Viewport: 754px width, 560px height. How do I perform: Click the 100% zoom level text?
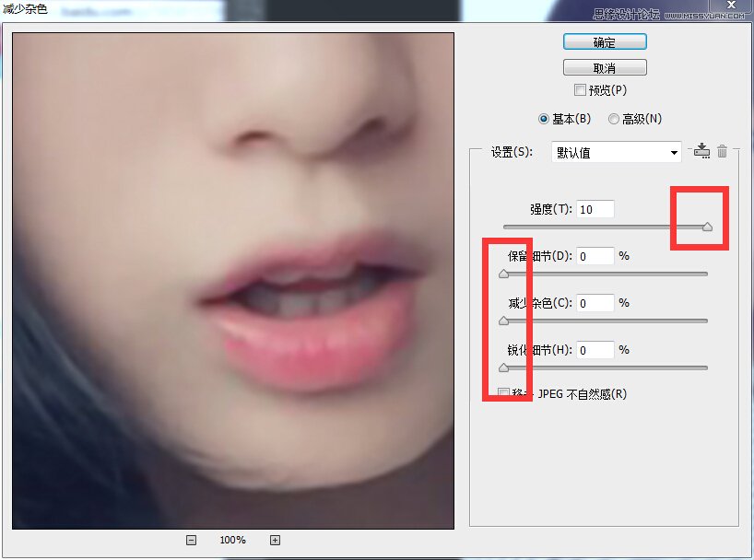click(232, 540)
